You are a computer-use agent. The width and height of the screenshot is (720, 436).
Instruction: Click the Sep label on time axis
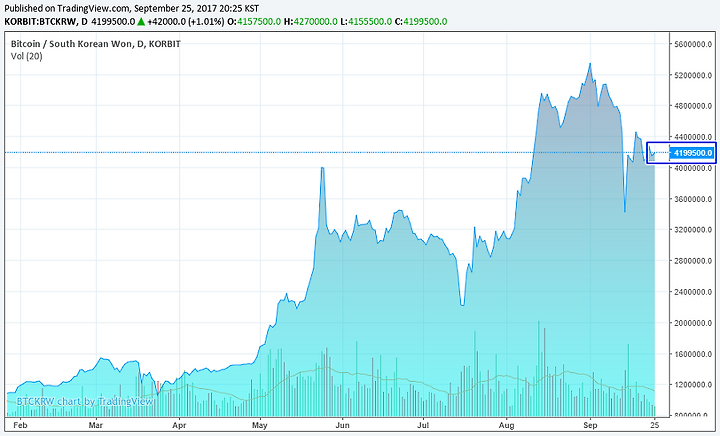(590, 425)
